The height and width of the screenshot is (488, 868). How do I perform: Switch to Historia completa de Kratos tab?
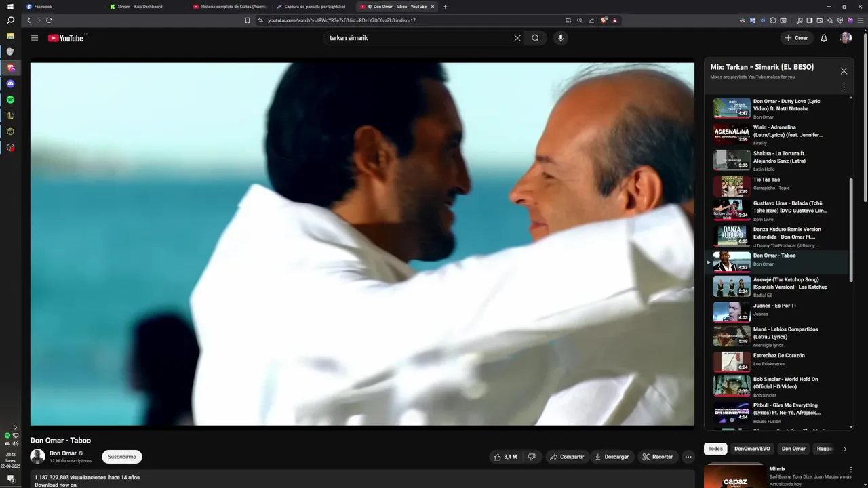coord(229,7)
